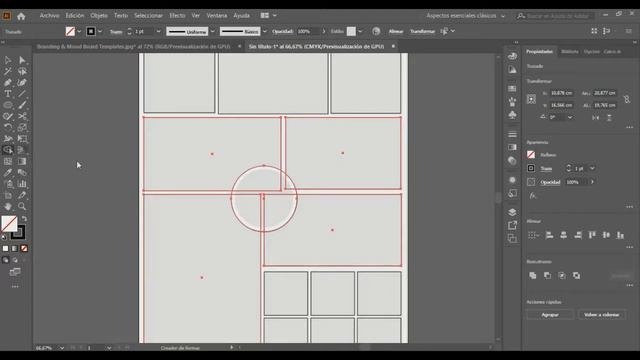This screenshot has width=640, height=360.
Task: Align objects to horizontal center
Action: (564, 235)
